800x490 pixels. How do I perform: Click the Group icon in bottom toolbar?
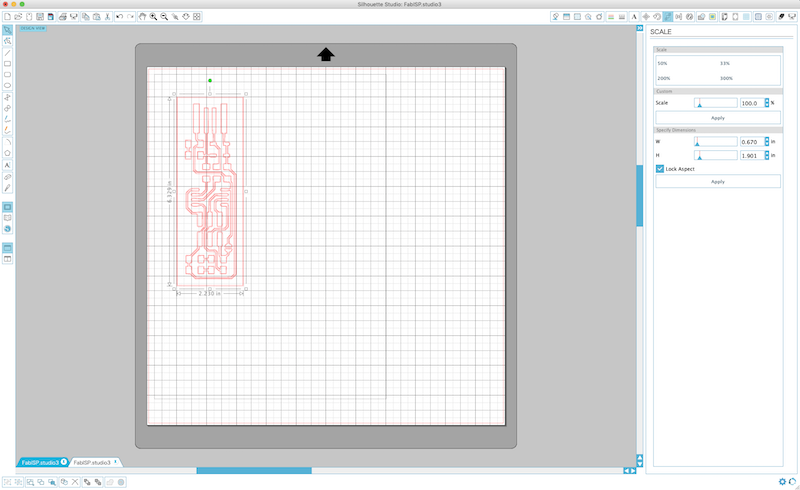tap(7, 482)
